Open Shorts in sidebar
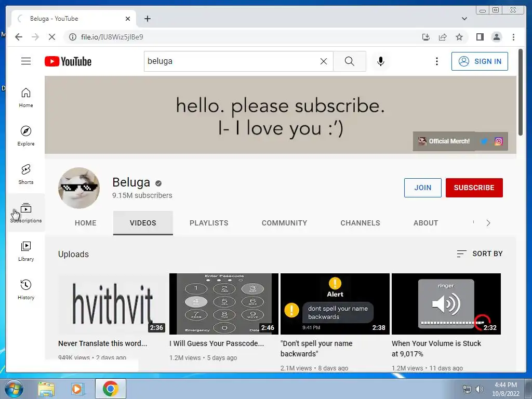 coord(26,174)
